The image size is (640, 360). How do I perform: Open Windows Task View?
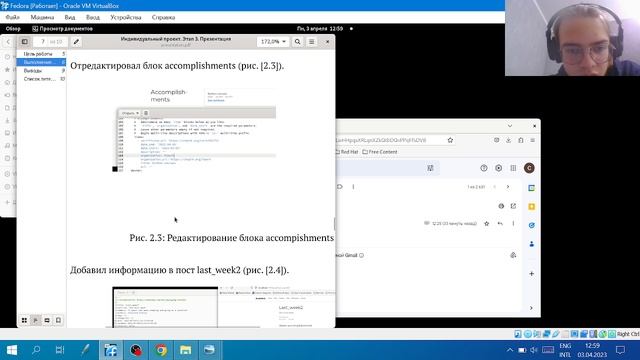tap(60, 350)
